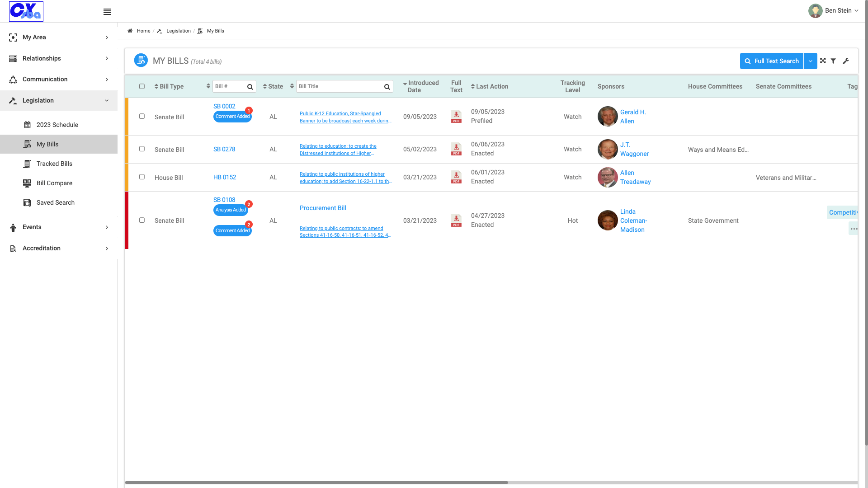Check the HB 0152 row checkbox
868x488 pixels.
142,177
